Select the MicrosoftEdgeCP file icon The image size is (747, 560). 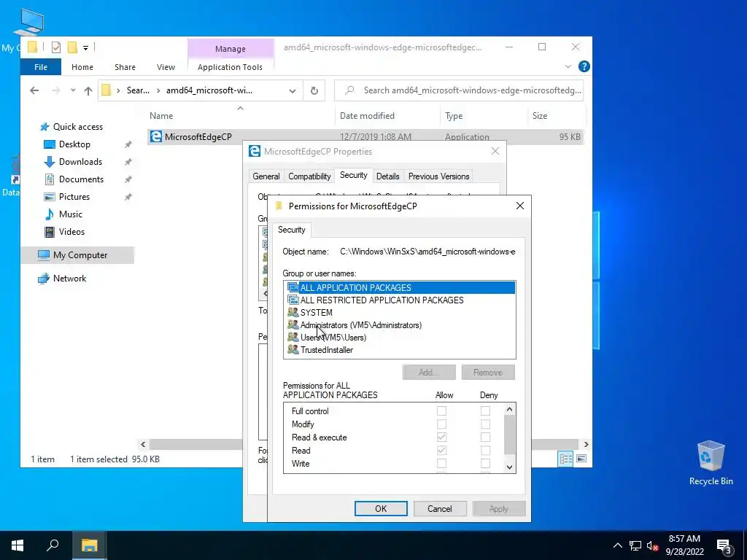[156, 136]
